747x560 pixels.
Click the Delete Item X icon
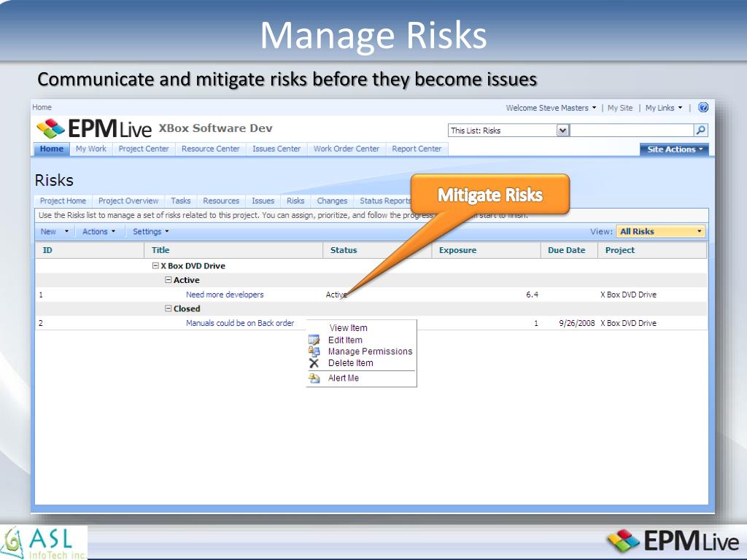314,363
